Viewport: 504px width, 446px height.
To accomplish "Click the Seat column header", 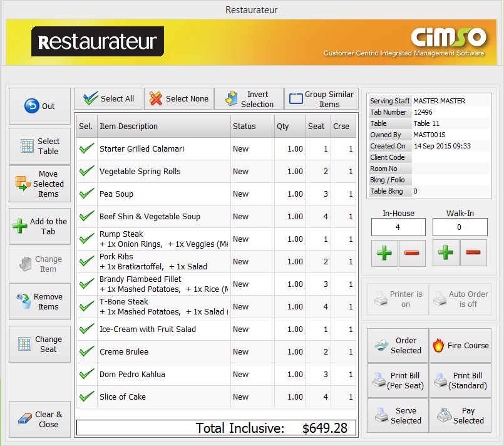I will point(318,127).
